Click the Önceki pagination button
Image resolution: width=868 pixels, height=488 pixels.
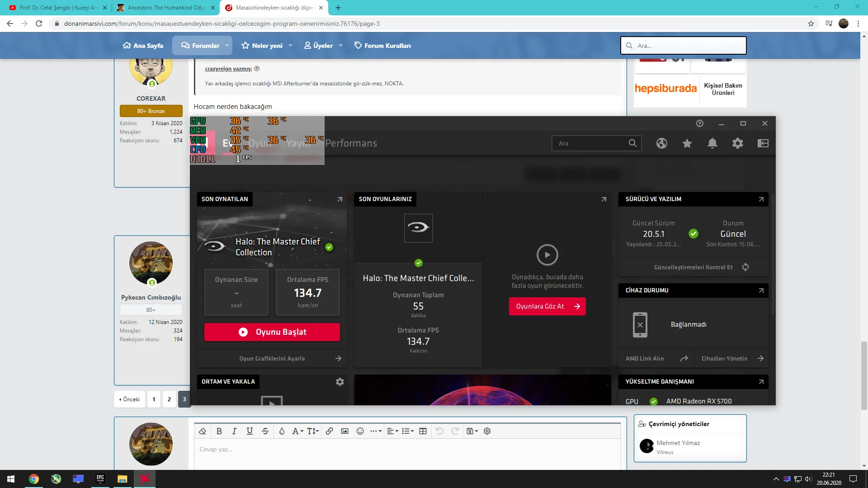[129, 399]
